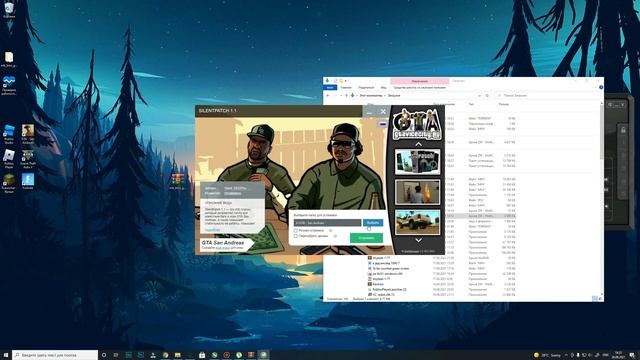Open the GTA San Andreas desktop shortcut
This screenshot has width=640, height=360.
tap(28, 134)
